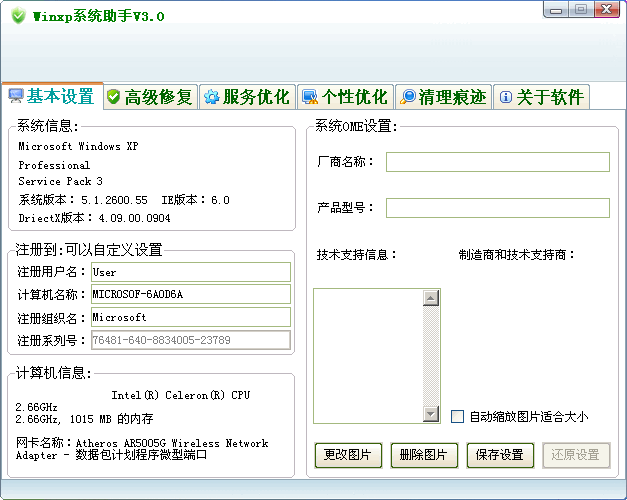Minimize the Winxp系统助手 window

tap(556, 10)
